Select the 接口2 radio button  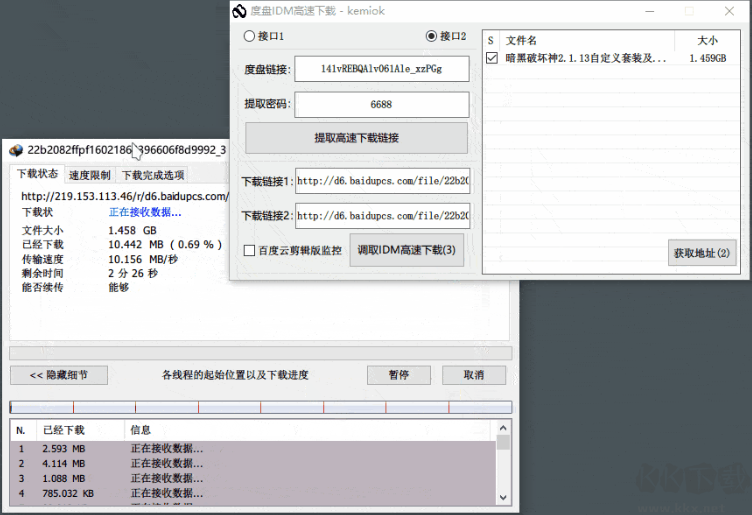(431, 36)
